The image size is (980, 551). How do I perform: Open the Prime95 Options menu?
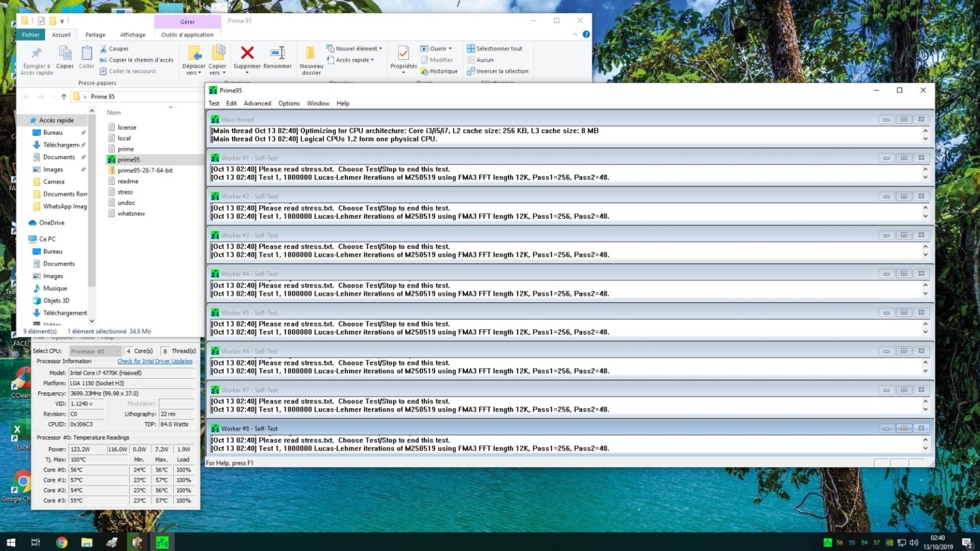tap(289, 103)
